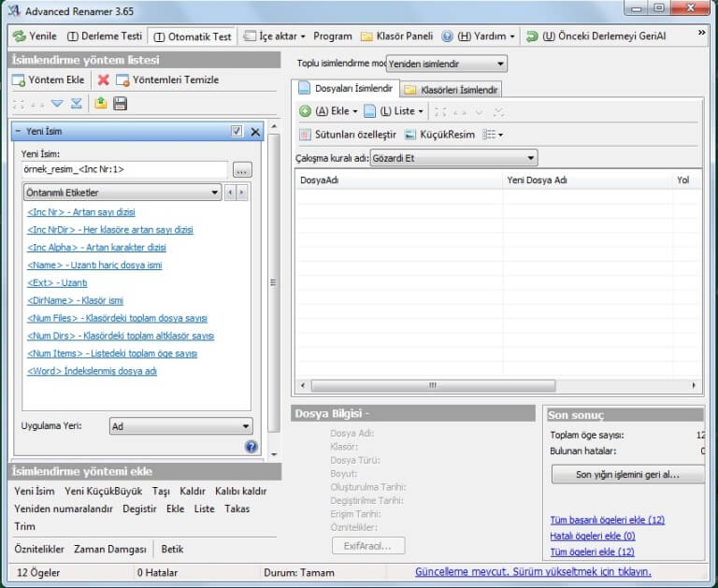The width and height of the screenshot is (718, 588).
Task: Click Yöntemleri Temizle to clear methods
Action: pos(167,80)
